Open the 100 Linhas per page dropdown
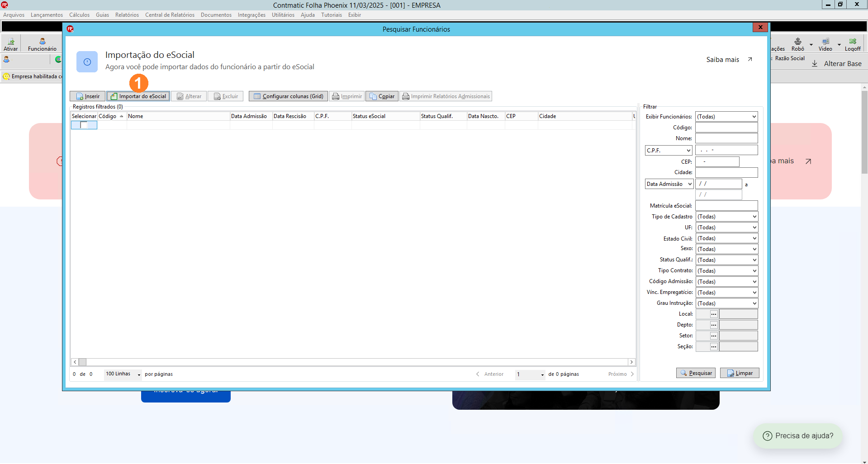Image resolution: width=868 pixels, height=464 pixels. [123, 374]
